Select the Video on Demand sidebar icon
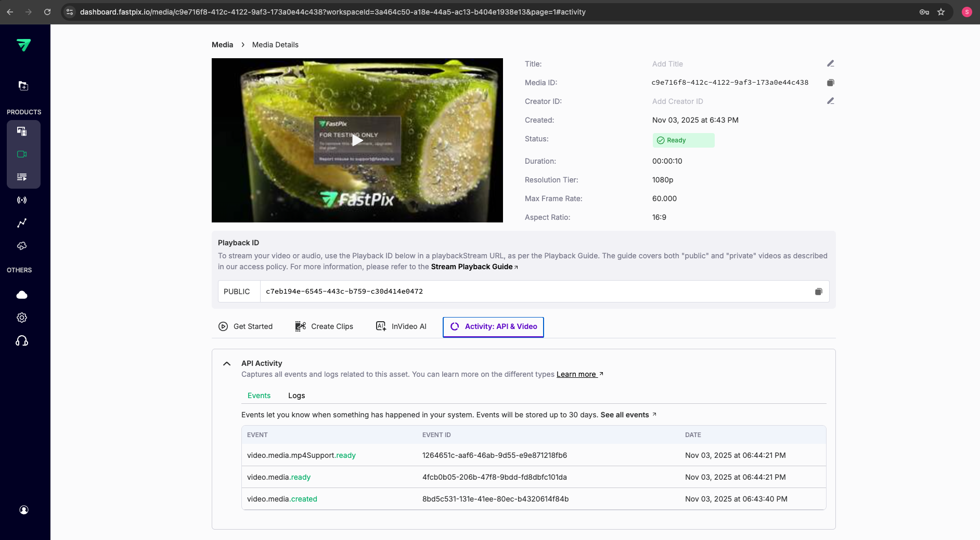 pos(23,131)
